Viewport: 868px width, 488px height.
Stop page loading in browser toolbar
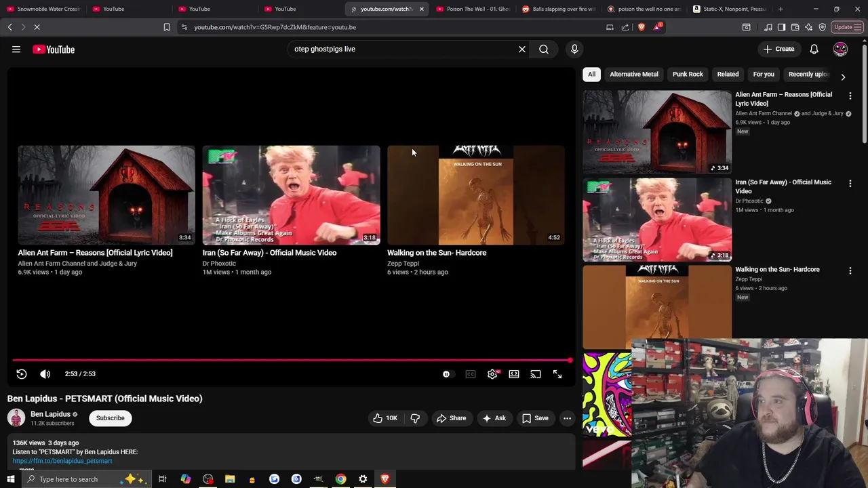click(x=37, y=27)
